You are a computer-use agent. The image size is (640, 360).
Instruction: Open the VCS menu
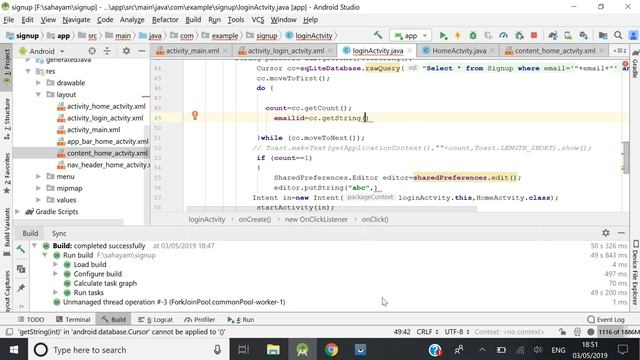[x=258, y=20]
